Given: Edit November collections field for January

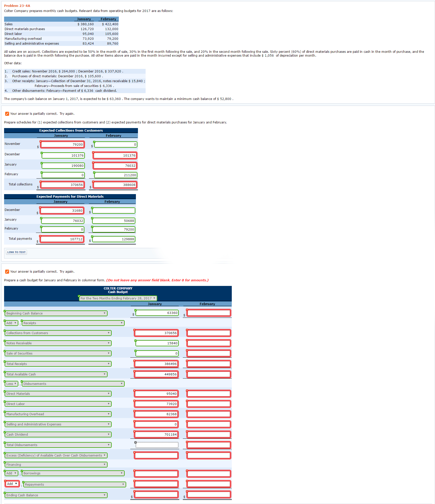Looking at the screenshot, I should click(x=62, y=144).
